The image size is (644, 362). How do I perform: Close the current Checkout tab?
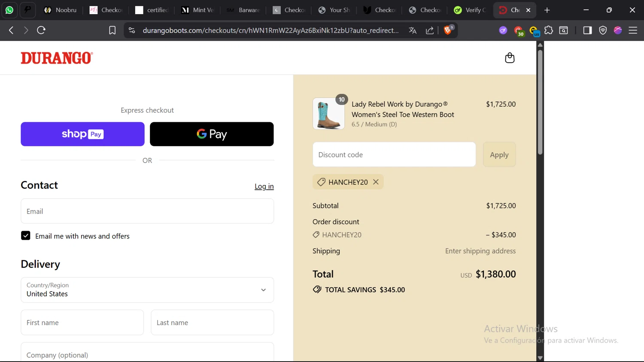[x=528, y=10]
